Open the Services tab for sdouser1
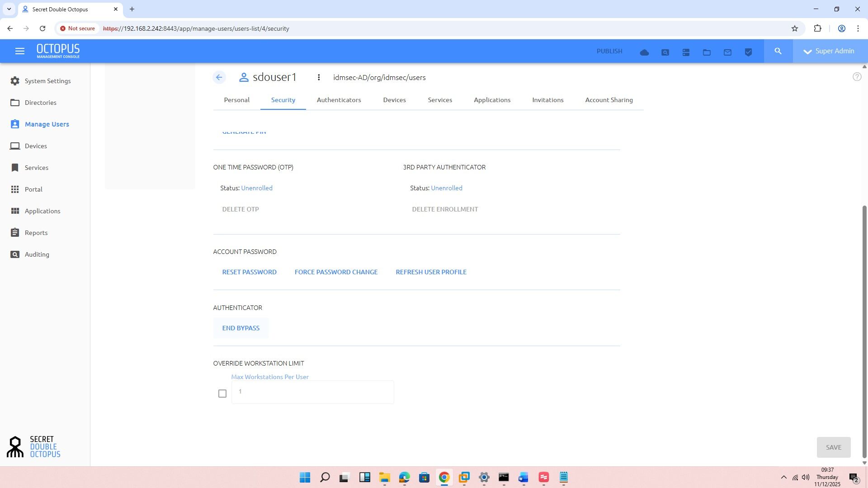868x488 pixels. pyautogui.click(x=440, y=100)
